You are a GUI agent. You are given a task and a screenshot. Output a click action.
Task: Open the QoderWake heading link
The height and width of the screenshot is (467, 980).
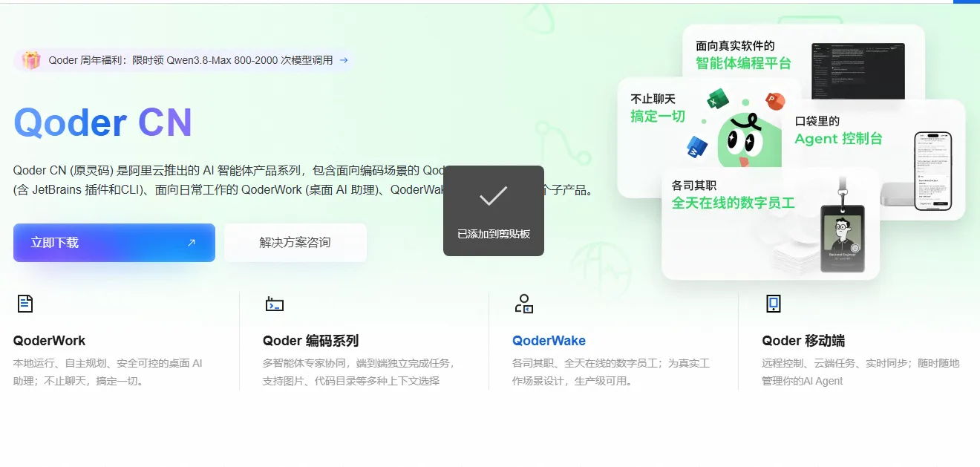[x=549, y=341]
